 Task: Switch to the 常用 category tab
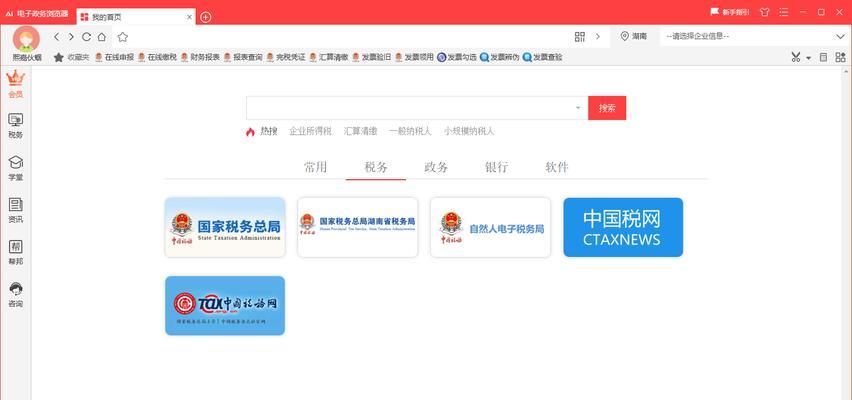(316, 167)
